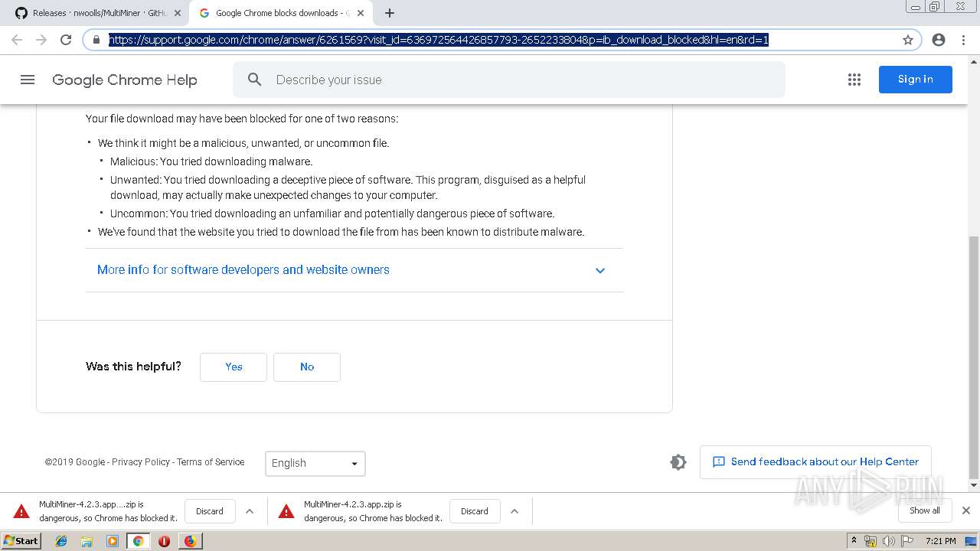Screen dimensions: 980x551
Task: Click the warning icon for MultiMiner-4.2.3.app.zip
Action: coord(286,511)
